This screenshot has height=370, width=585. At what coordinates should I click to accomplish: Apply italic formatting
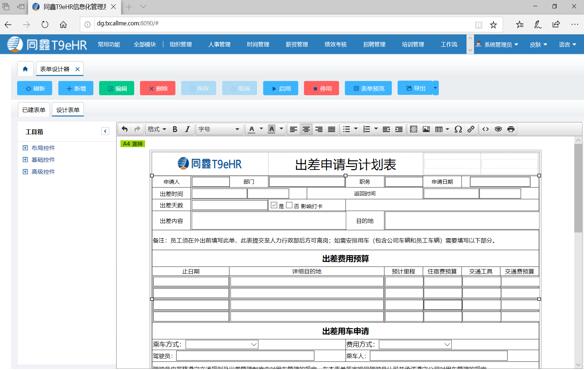pyautogui.click(x=187, y=129)
